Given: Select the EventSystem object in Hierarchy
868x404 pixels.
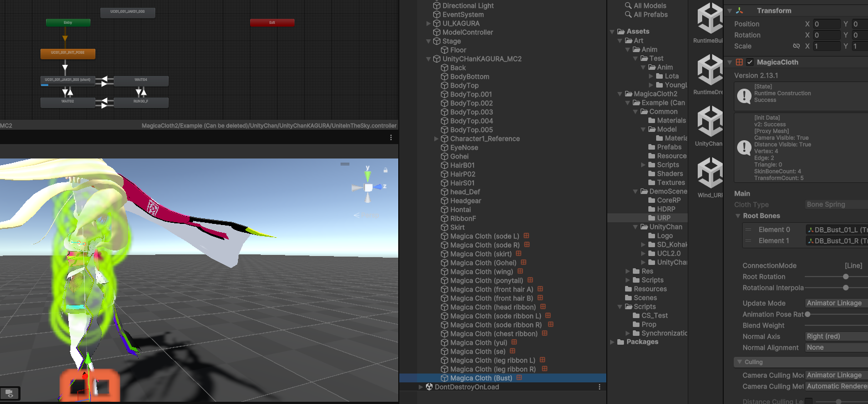Looking at the screenshot, I should (x=463, y=14).
